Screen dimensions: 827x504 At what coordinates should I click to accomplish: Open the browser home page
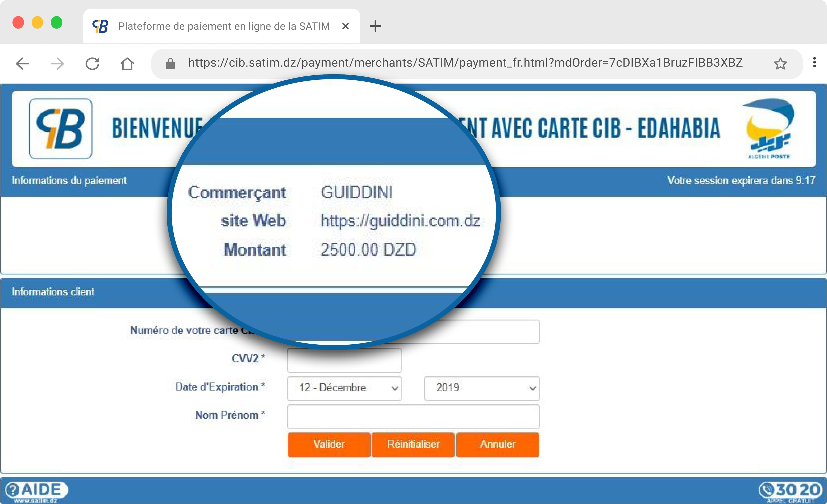127,63
